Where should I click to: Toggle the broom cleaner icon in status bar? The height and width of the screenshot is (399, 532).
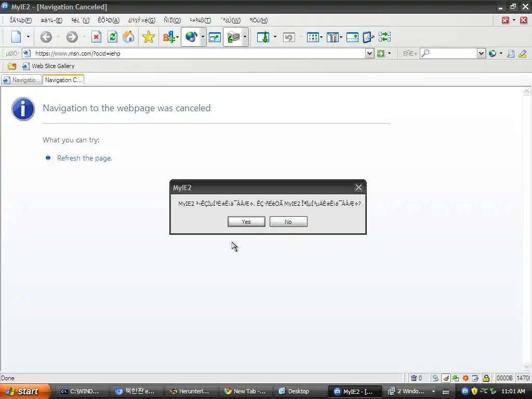tap(445, 378)
